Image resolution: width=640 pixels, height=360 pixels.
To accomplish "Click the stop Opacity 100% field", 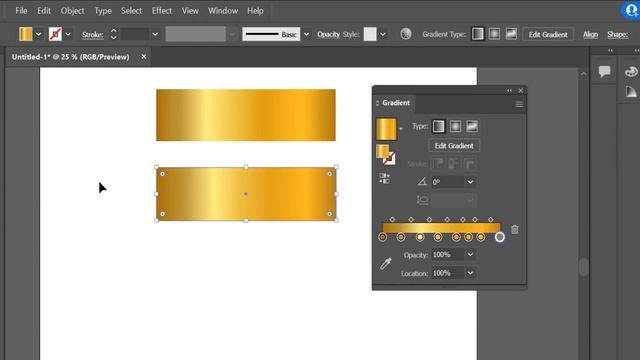I will tap(447, 255).
